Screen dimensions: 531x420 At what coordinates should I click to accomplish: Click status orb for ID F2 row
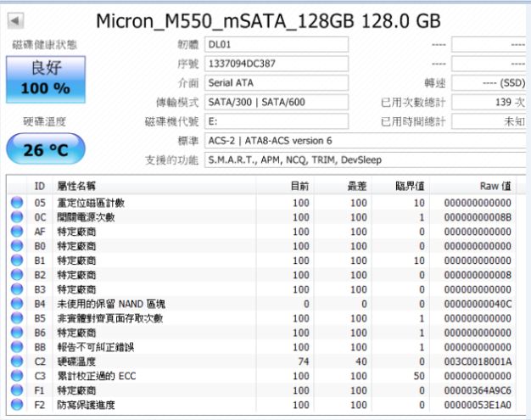(x=16, y=405)
